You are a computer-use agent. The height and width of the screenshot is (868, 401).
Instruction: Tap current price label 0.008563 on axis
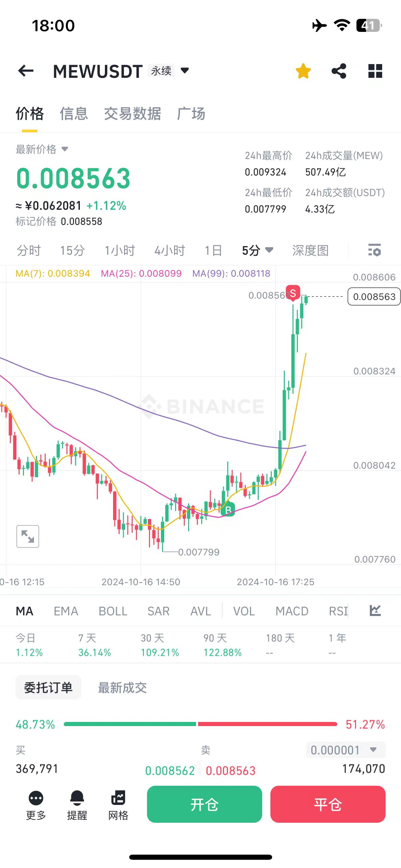point(374,297)
